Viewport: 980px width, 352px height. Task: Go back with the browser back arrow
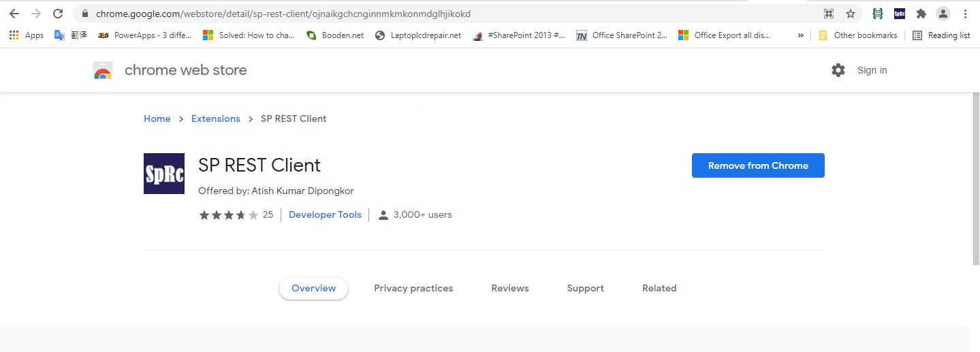tap(14, 14)
